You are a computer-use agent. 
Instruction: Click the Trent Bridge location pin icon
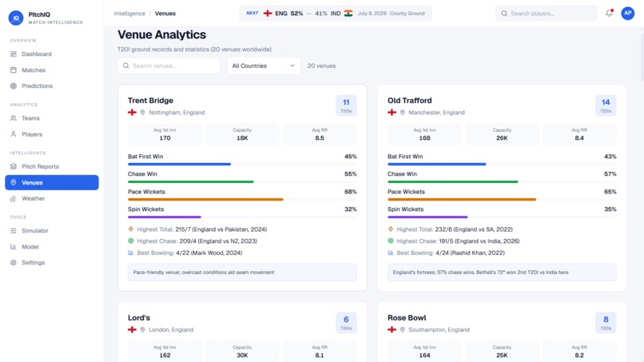coord(142,113)
